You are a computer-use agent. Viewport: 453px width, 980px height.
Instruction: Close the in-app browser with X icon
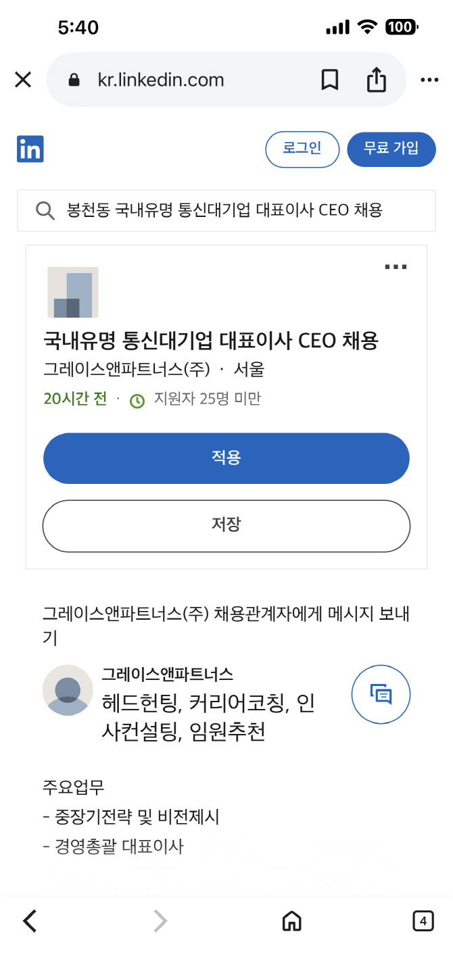pos(23,80)
